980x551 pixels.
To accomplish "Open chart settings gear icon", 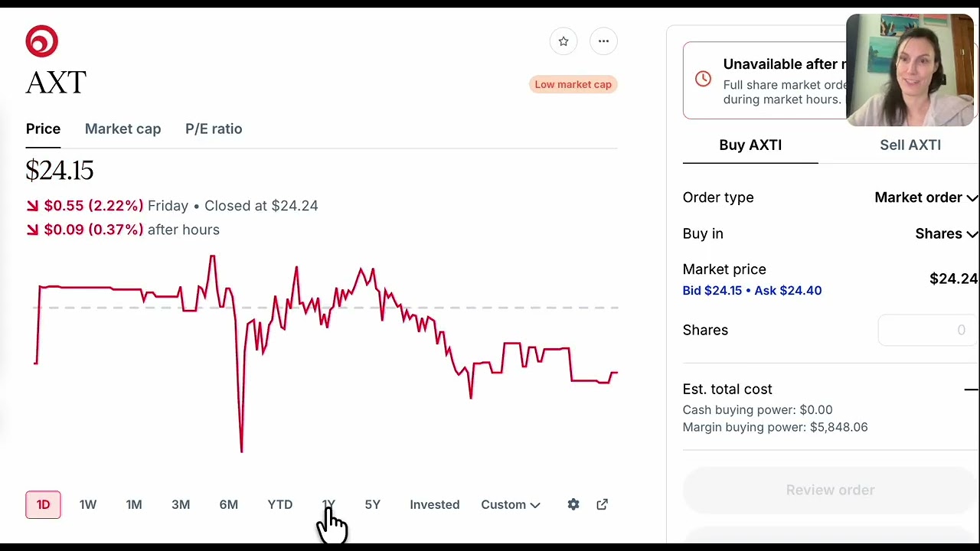I will [573, 504].
